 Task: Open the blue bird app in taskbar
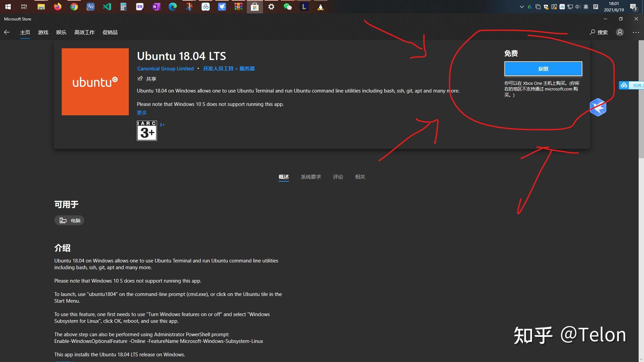(x=222, y=7)
